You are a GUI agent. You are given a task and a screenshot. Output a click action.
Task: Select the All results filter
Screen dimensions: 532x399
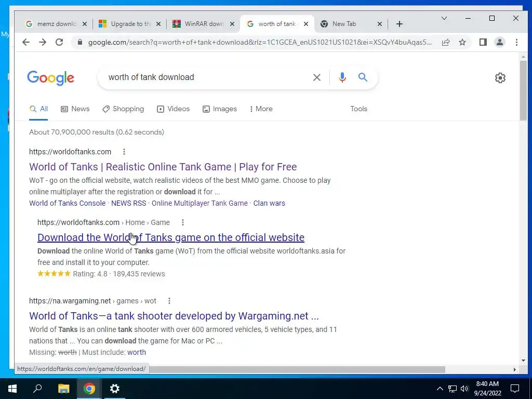coord(38,109)
